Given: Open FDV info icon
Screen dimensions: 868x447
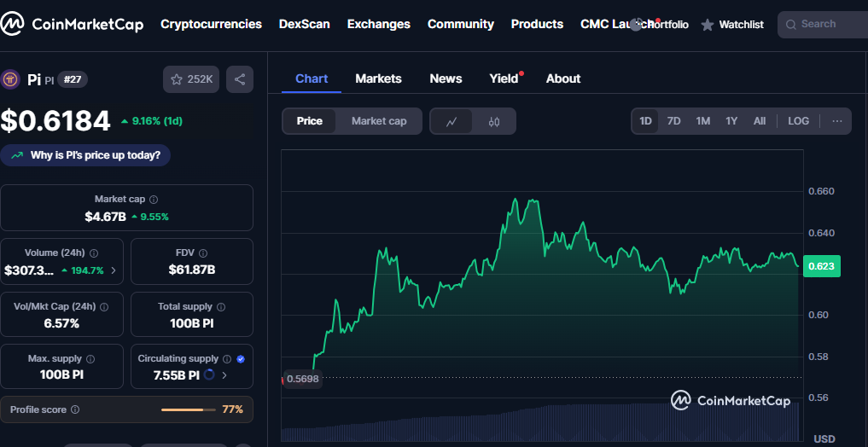Looking at the screenshot, I should (x=203, y=253).
